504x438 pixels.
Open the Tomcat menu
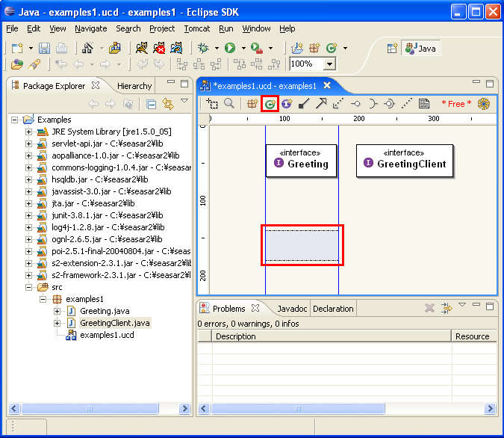197,28
